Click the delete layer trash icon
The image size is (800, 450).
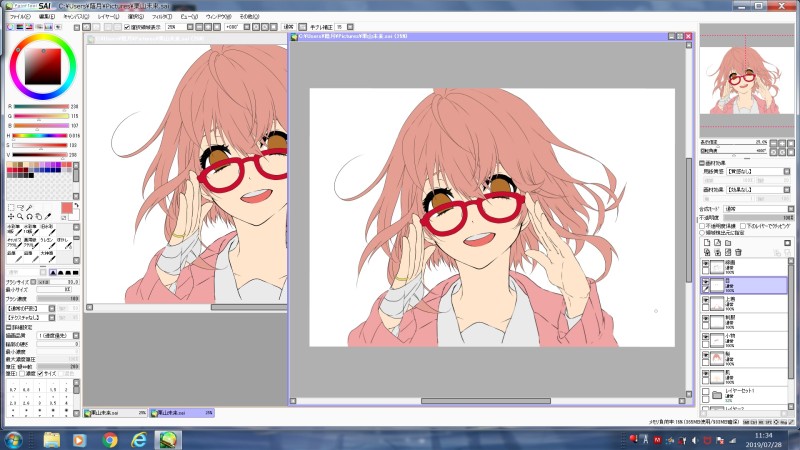click(738, 252)
